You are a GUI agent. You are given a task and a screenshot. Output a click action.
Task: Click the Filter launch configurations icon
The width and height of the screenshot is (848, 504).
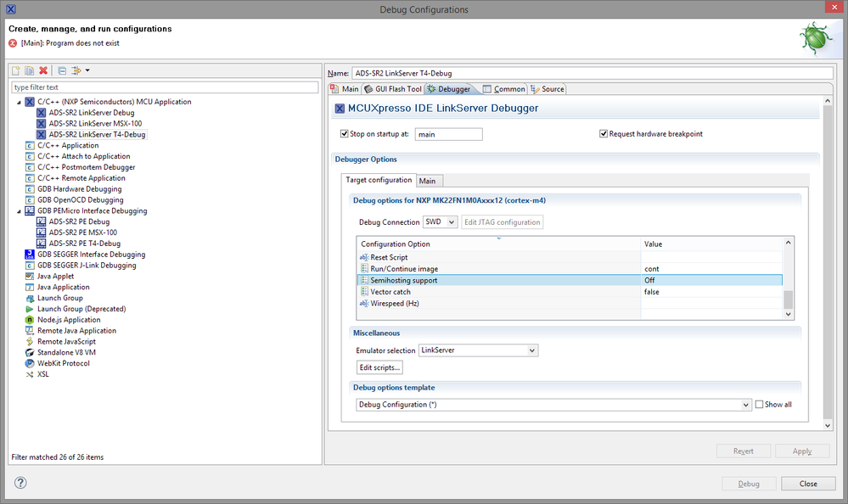76,70
